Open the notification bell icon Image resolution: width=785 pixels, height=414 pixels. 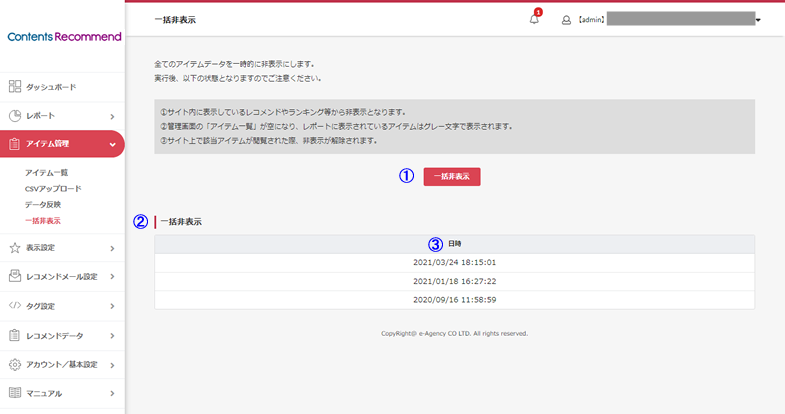coord(534,20)
